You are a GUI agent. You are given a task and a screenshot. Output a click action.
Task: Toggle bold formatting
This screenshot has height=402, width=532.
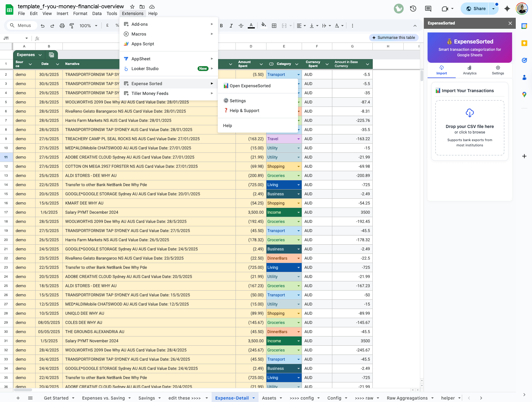221,26
